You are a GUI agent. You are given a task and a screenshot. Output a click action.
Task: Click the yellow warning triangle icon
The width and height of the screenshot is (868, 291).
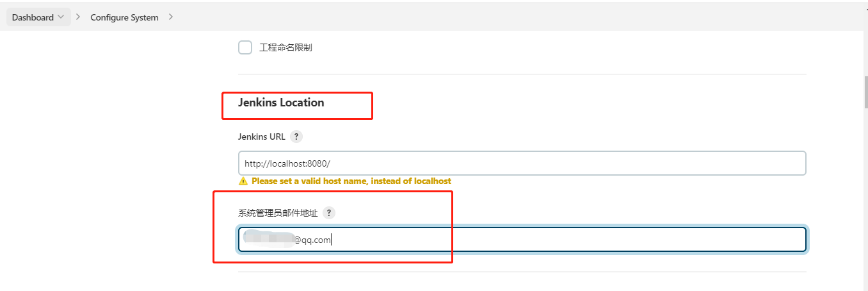click(x=243, y=181)
